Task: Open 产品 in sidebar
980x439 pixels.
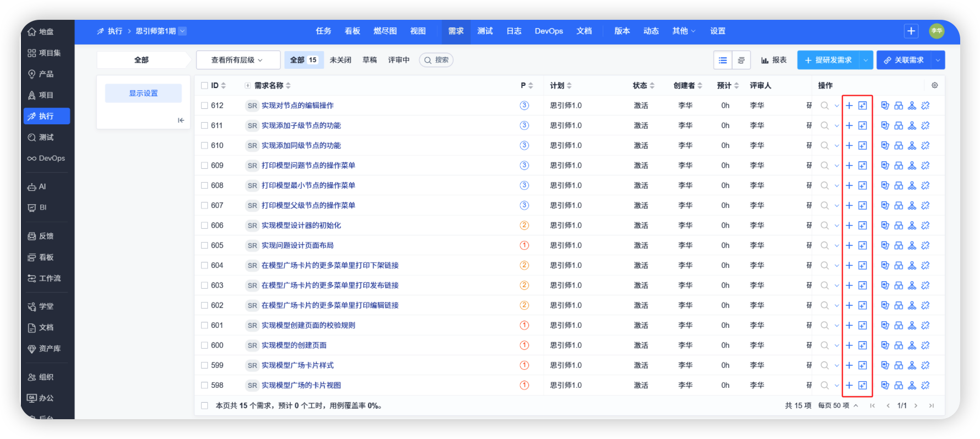Action: (x=41, y=74)
